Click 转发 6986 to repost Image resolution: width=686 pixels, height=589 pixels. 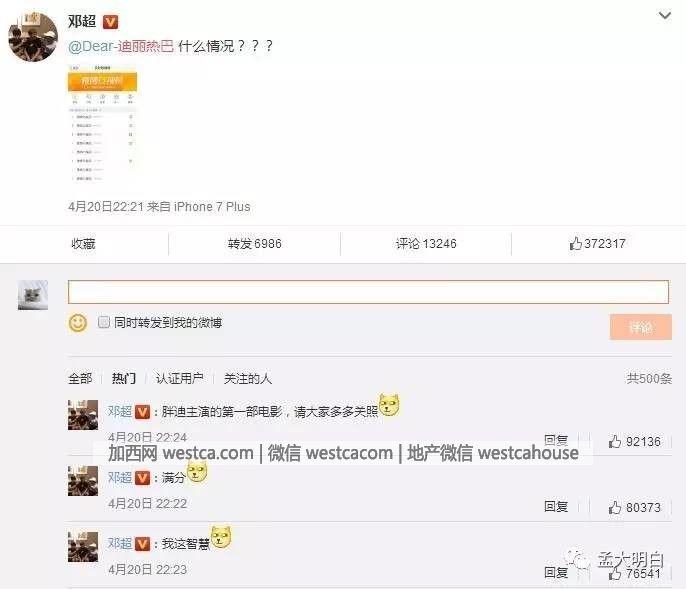[x=255, y=243]
